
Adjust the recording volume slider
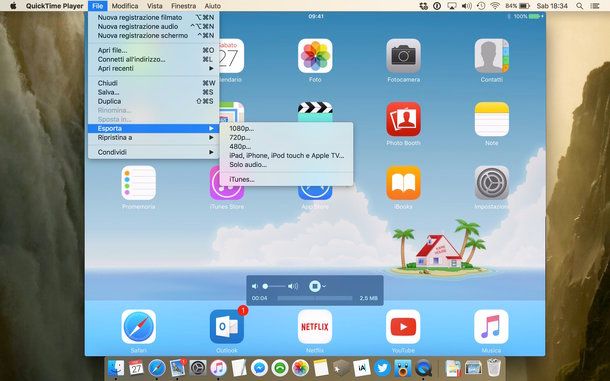point(274,286)
